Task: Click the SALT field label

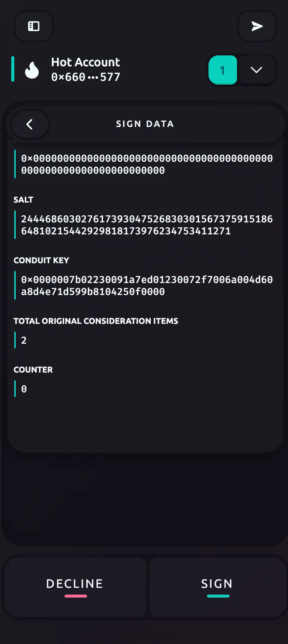Action: point(23,200)
